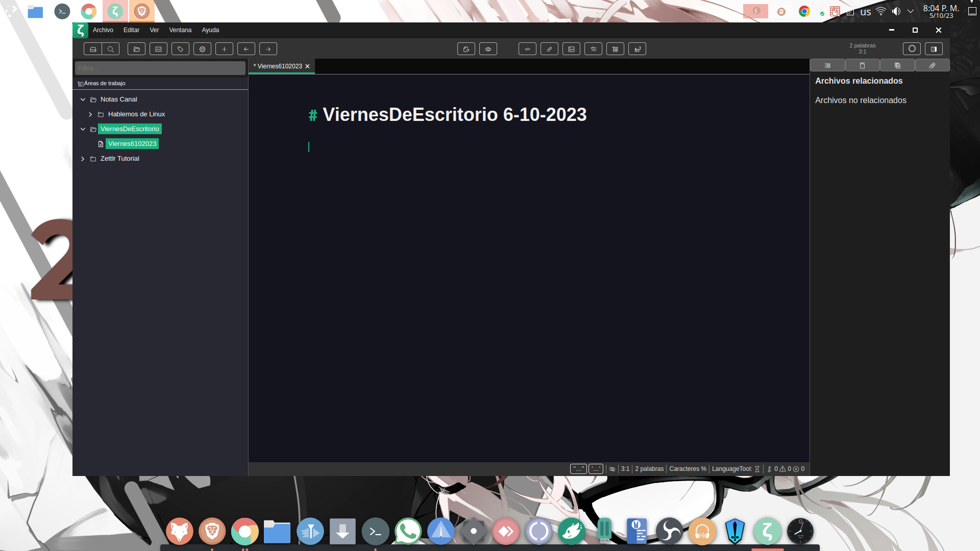Open the tag manager icon

pos(180,49)
